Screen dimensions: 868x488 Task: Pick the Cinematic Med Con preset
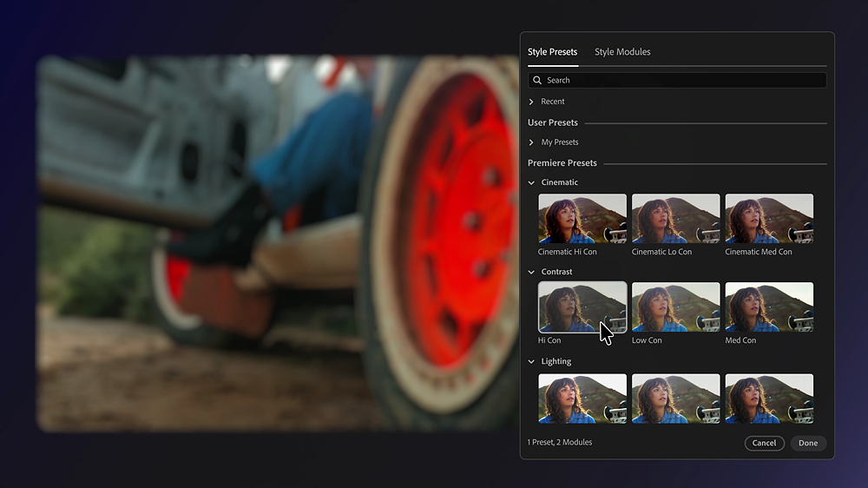click(x=769, y=218)
